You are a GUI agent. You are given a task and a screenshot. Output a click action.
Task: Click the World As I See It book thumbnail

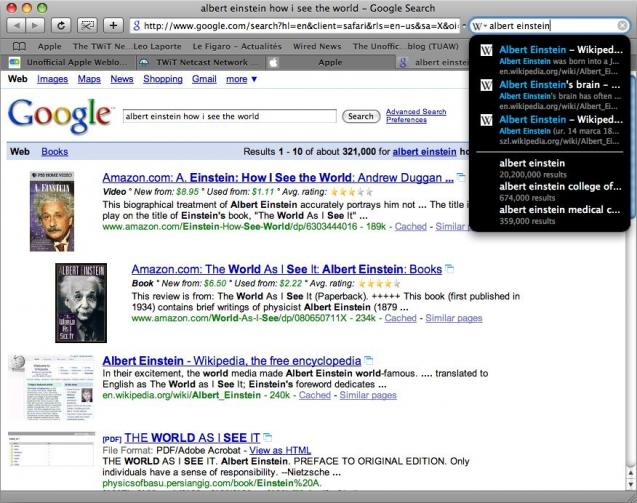[x=81, y=303]
